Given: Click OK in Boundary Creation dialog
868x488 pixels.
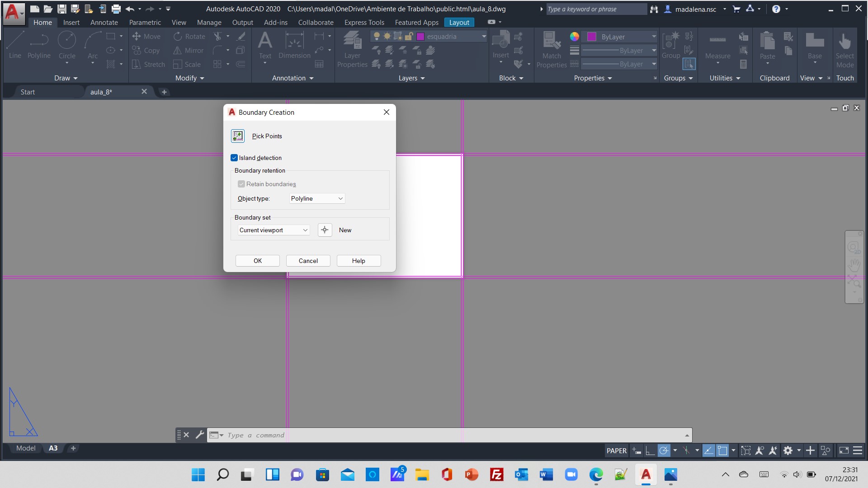Looking at the screenshot, I should (258, 261).
